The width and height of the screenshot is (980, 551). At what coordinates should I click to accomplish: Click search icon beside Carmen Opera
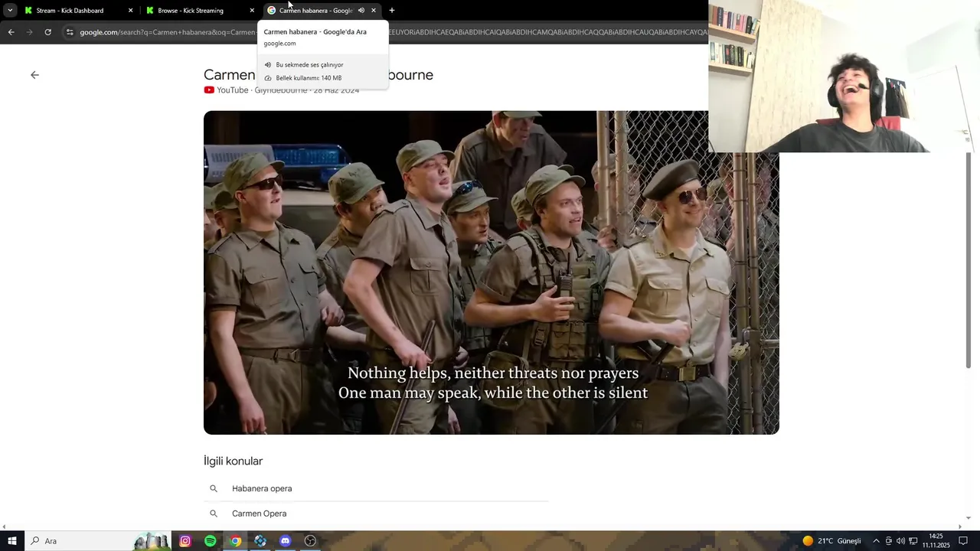[x=214, y=514]
